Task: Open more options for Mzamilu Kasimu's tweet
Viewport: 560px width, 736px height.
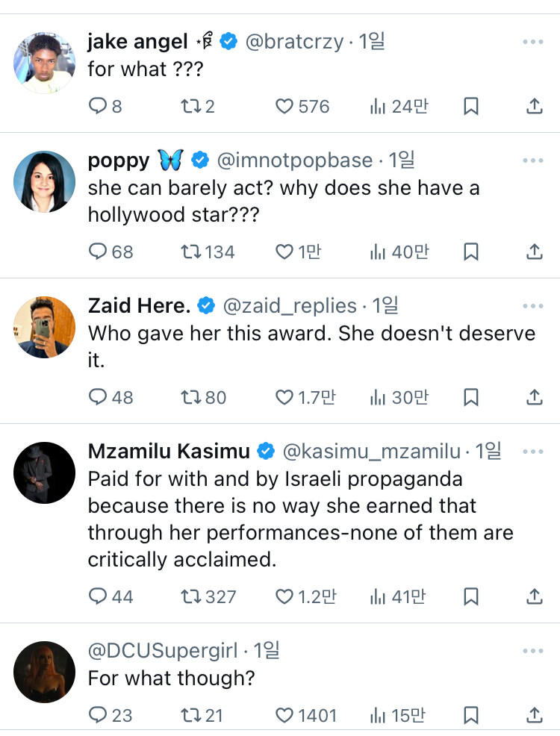Action: 533,452
